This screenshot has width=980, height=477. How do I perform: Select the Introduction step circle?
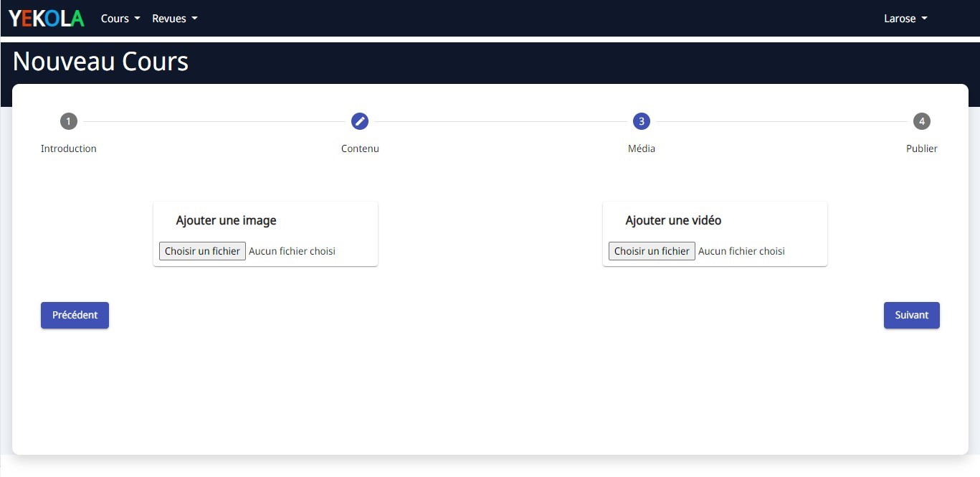68,121
